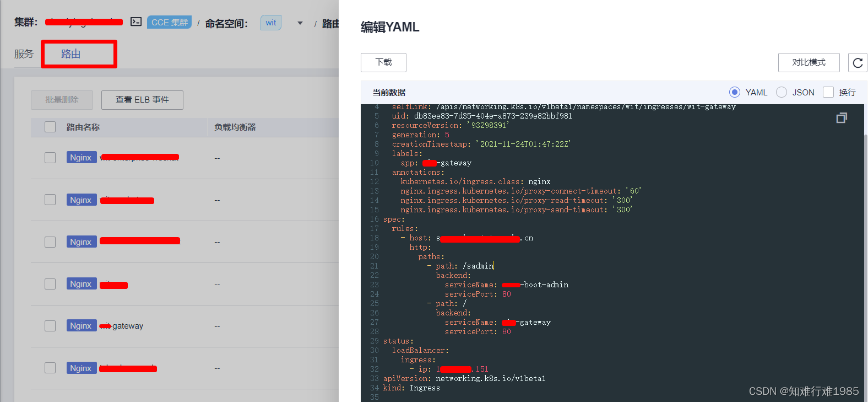Click the serviceName -boot-admin line
The height and width of the screenshot is (402, 868).
507,285
